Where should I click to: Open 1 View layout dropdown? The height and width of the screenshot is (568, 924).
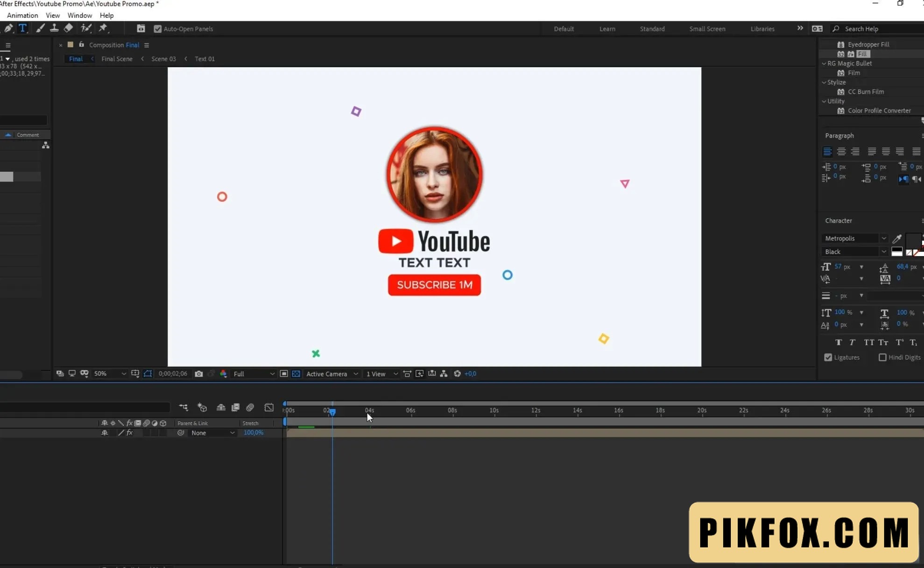pos(381,374)
